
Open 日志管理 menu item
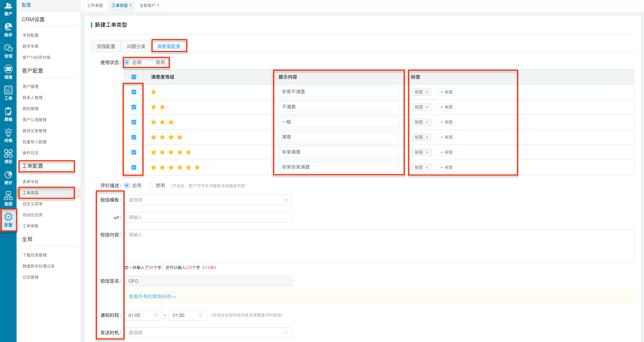(31, 277)
